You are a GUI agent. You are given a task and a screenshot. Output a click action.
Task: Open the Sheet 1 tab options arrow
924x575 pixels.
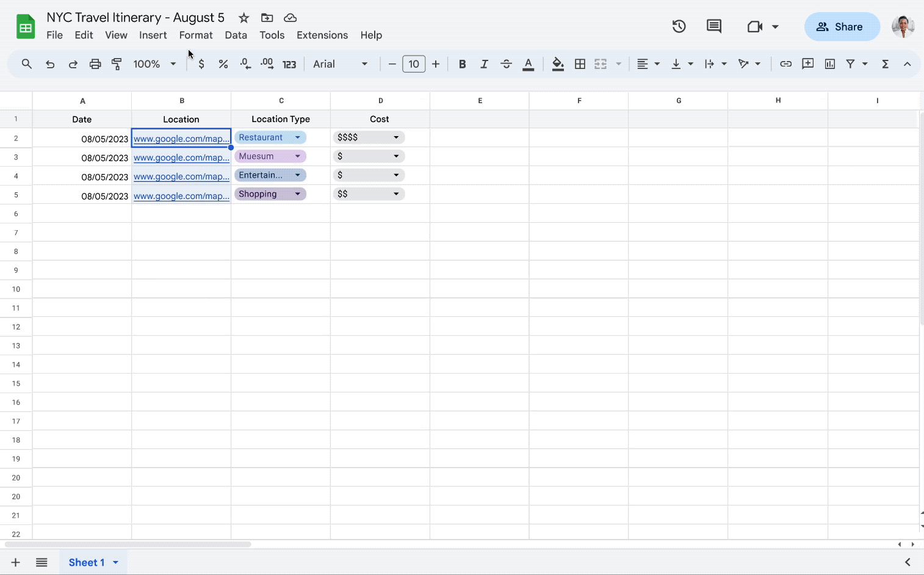point(115,562)
